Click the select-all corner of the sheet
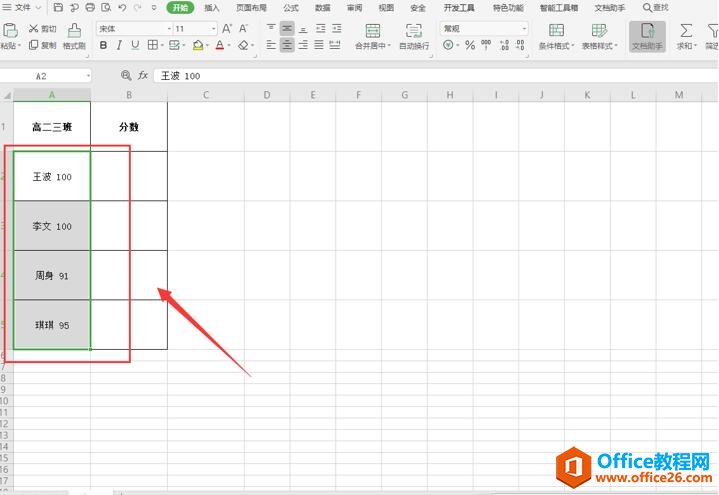This screenshot has width=719, height=495. (x=7, y=95)
